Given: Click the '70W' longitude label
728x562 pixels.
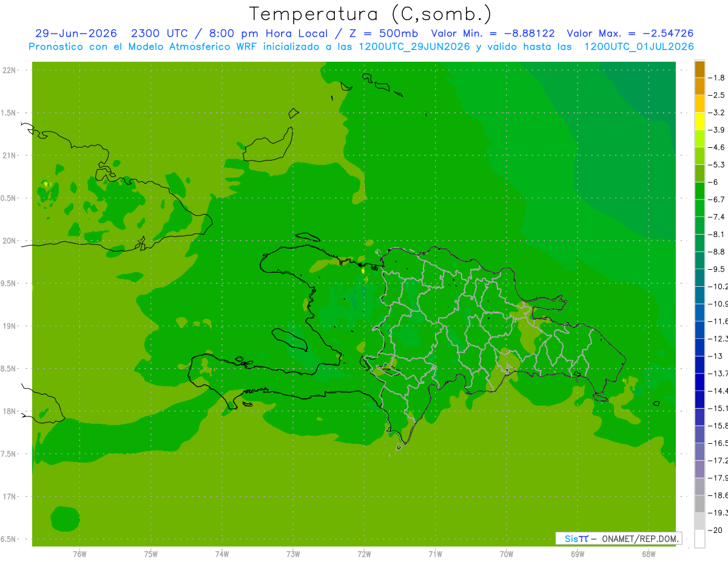Looking at the screenshot, I should [x=507, y=555].
